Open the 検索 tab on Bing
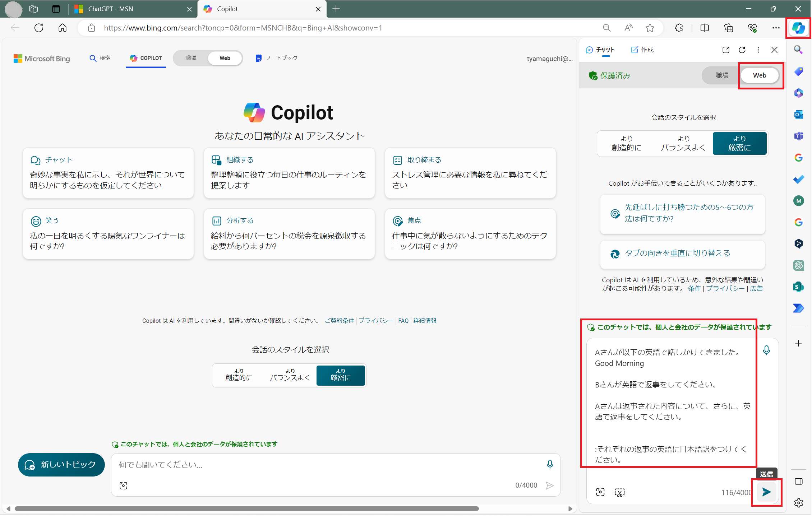 click(x=100, y=58)
